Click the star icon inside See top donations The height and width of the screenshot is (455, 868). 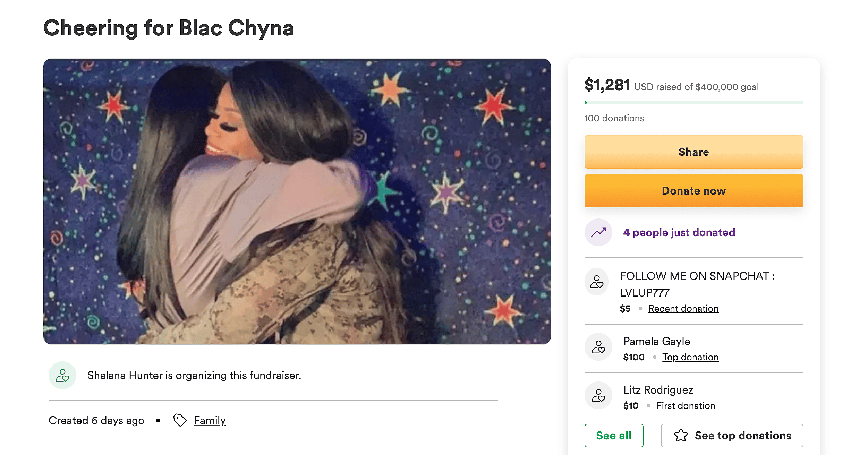point(681,435)
